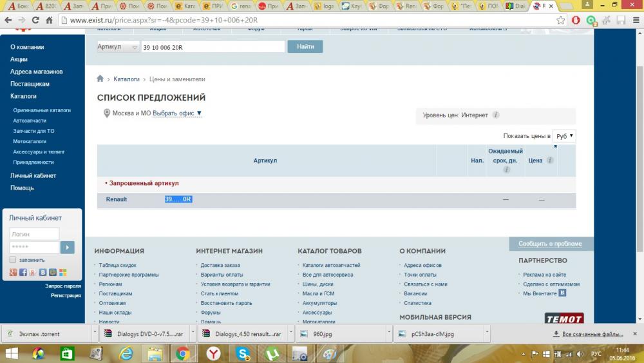The image size is (644, 363).
Task: Open Skype from taskbar
Action: pyautogui.click(x=243, y=353)
